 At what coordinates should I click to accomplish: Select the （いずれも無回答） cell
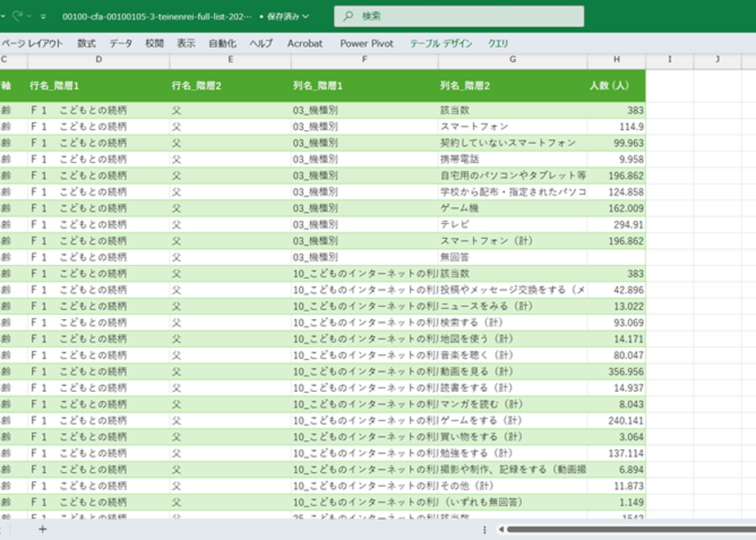coord(512,502)
